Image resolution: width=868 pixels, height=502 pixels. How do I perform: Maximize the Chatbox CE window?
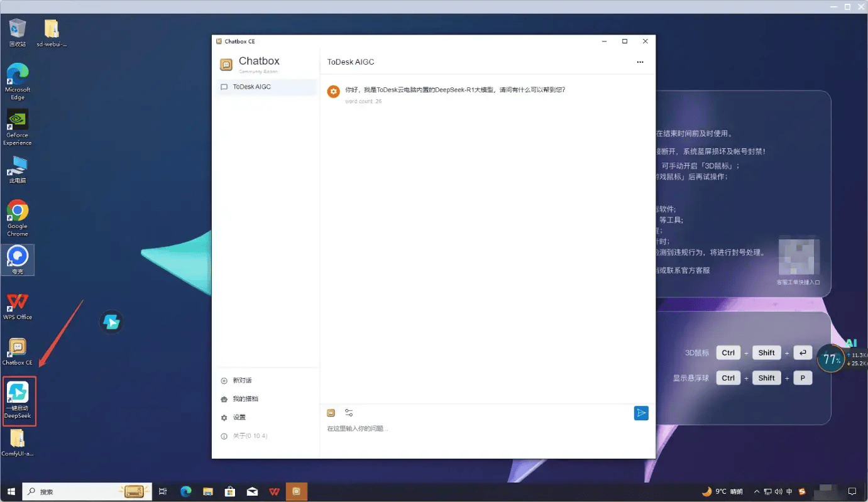point(625,41)
